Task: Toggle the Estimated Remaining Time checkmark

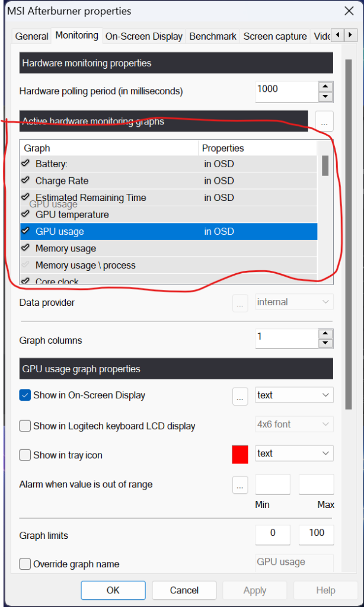Action: click(x=25, y=197)
